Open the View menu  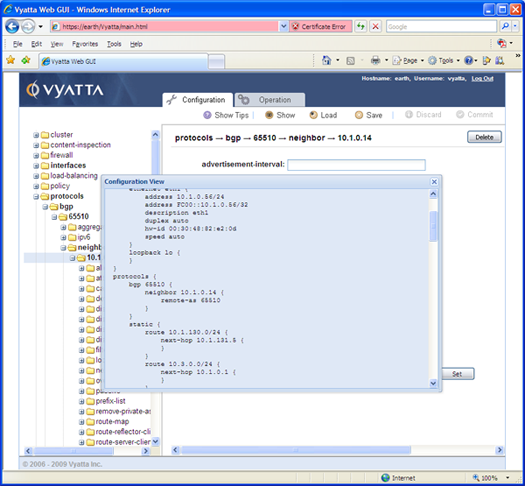pyautogui.click(x=57, y=44)
